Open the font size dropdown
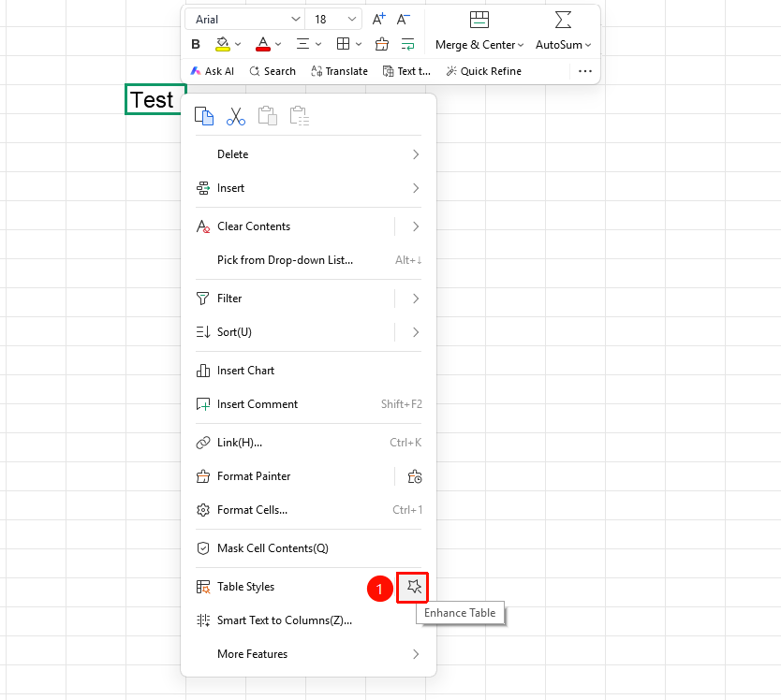781x700 pixels. click(352, 20)
